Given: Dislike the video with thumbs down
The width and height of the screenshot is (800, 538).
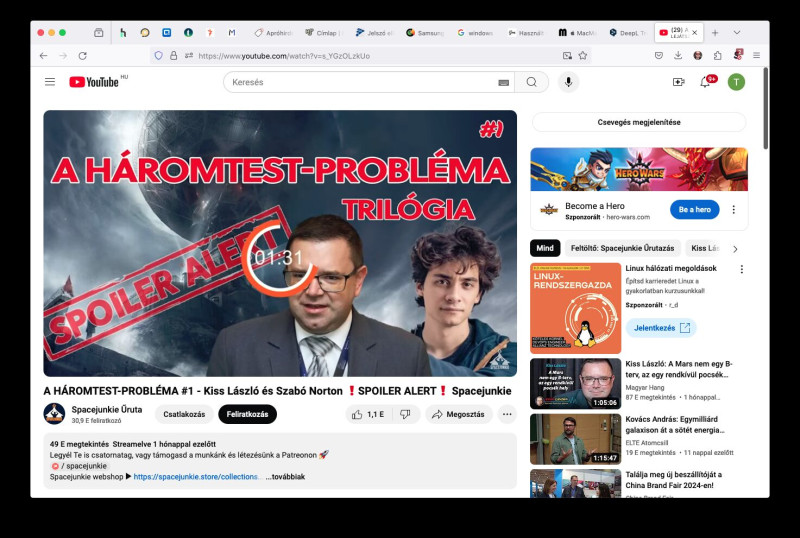Looking at the screenshot, I should [405, 414].
